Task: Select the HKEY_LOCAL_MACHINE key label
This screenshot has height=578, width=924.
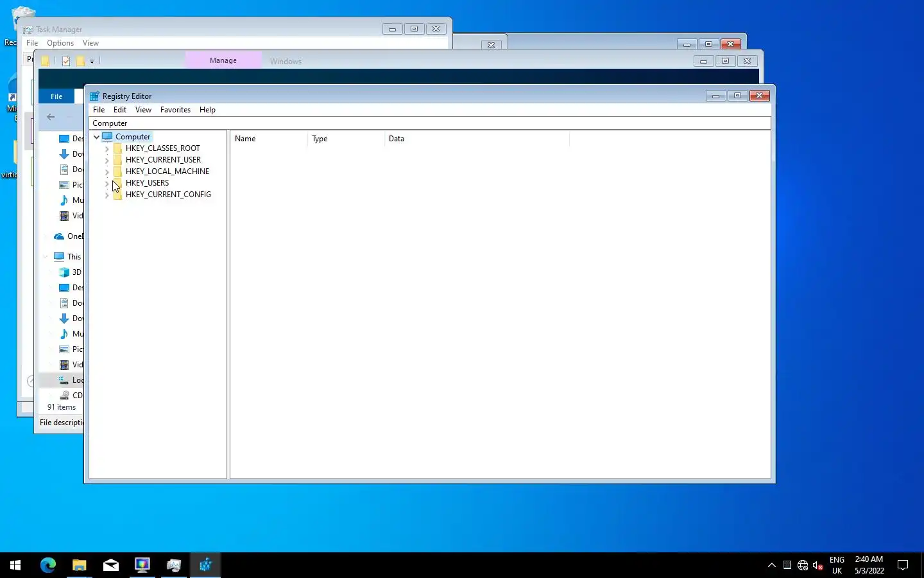Action: pos(167,171)
